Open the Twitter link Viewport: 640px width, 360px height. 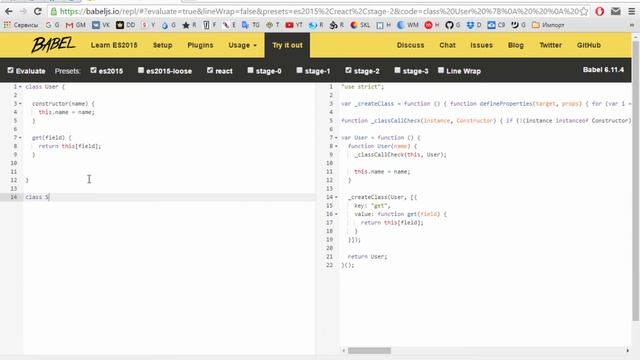click(551, 45)
